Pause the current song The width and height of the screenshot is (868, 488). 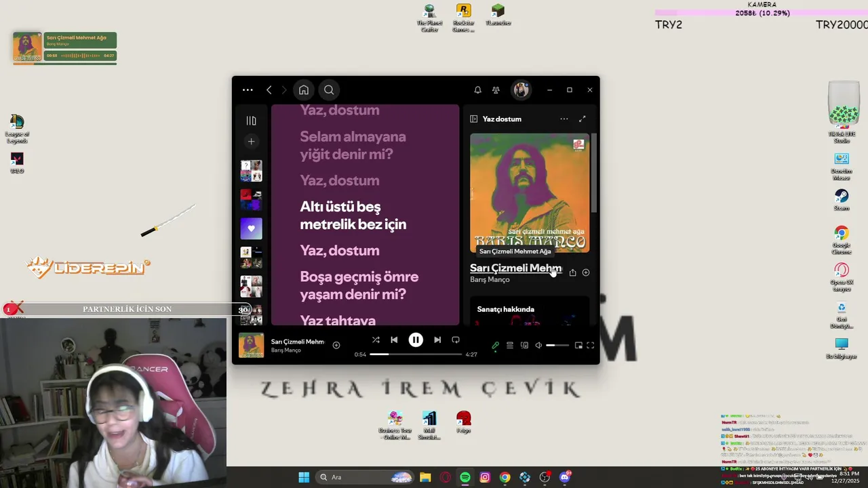(x=416, y=340)
